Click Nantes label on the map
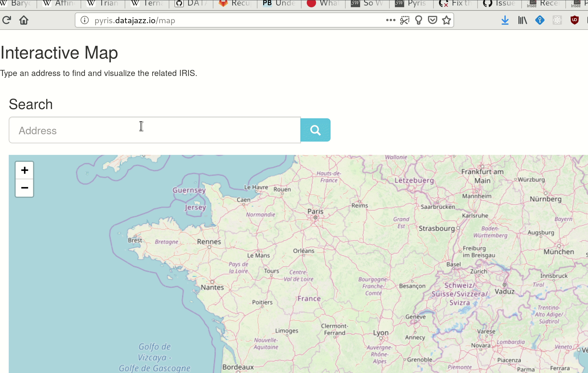Viewport: 588px width, 373px height. (x=213, y=287)
